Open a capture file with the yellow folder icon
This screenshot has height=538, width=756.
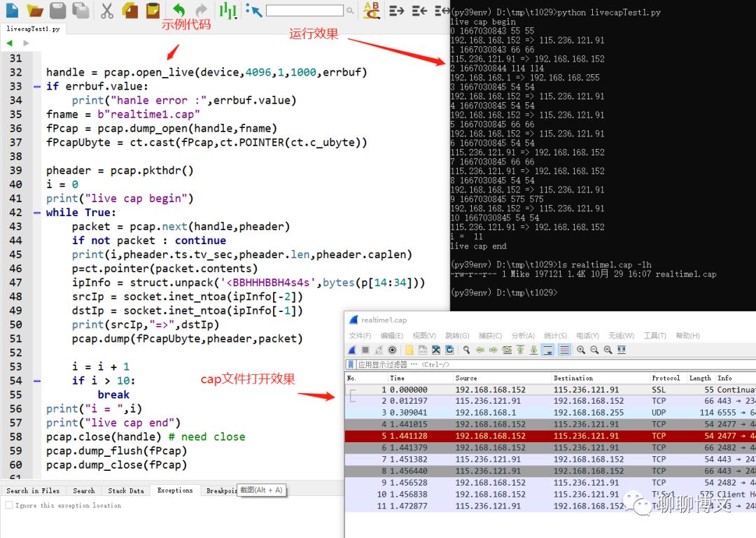click(409, 350)
